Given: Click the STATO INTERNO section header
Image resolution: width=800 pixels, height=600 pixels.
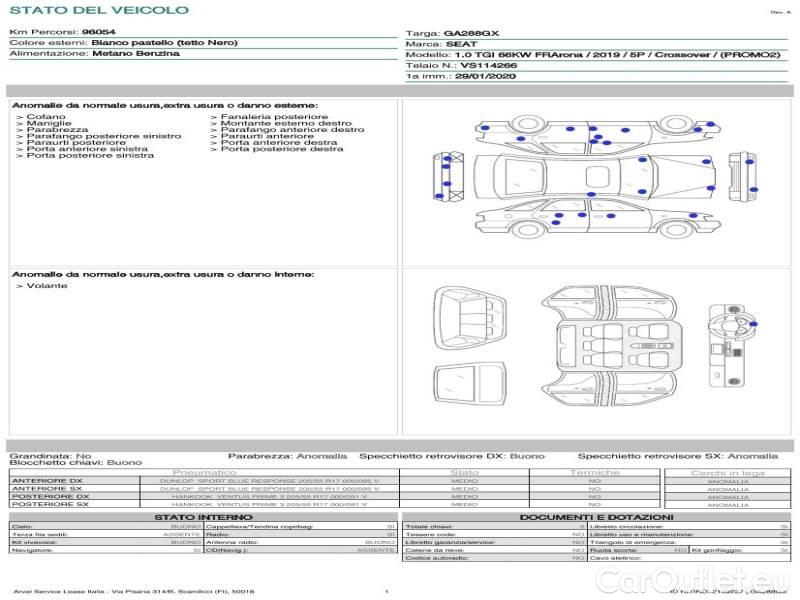Looking at the screenshot, I should click(203, 517).
